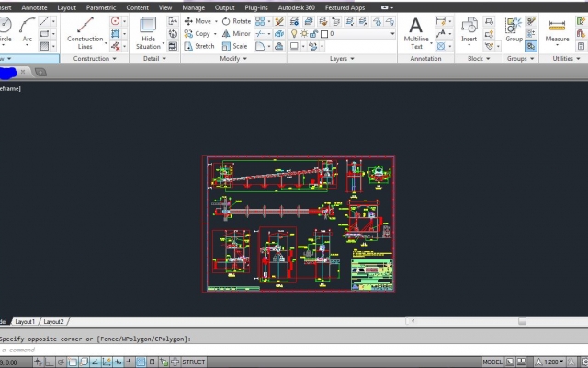Open the Content ribbon tab

pos(137,7)
